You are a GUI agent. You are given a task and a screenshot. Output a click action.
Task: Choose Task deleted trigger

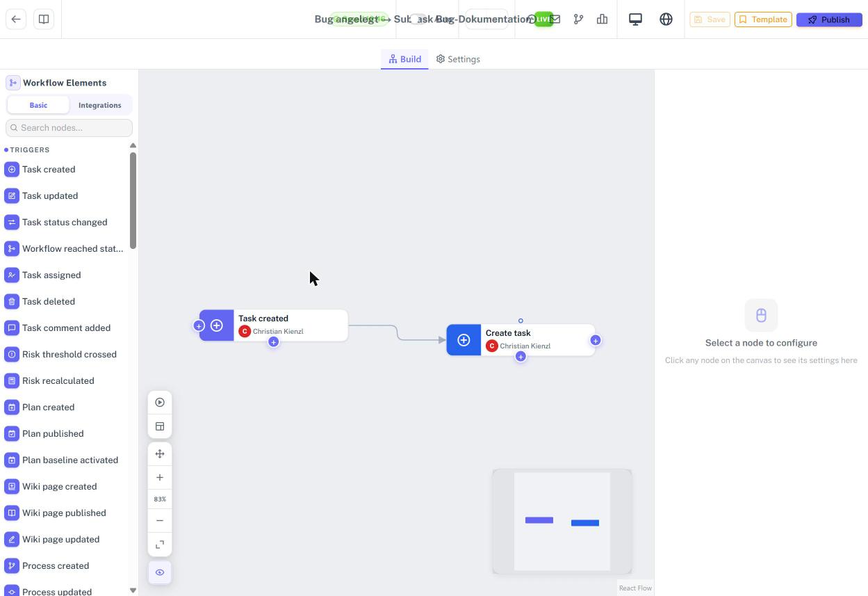click(x=64, y=302)
